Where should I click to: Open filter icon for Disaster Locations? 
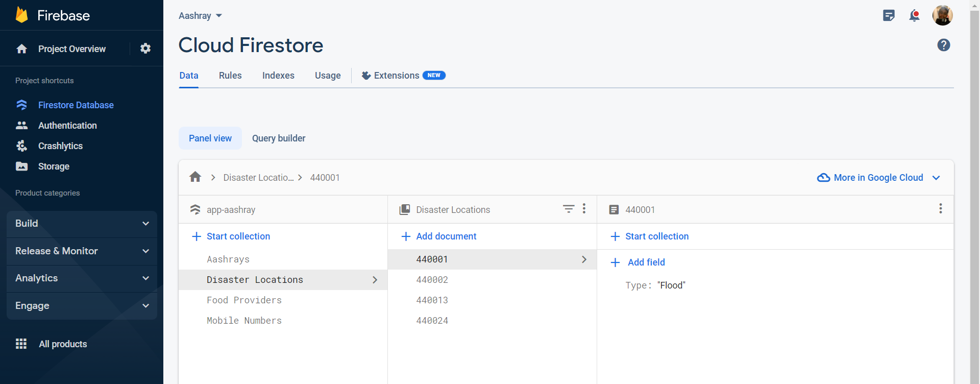pyautogui.click(x=569, y=209)
